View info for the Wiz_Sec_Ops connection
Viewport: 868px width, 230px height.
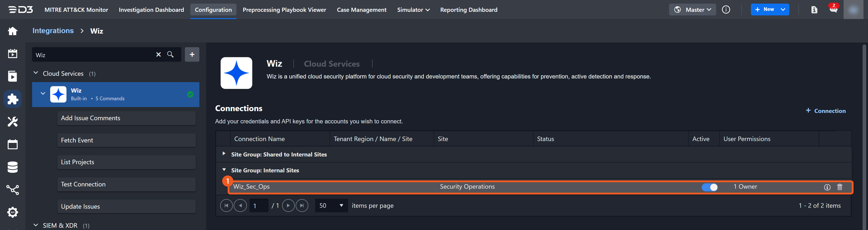click(827, 187)
